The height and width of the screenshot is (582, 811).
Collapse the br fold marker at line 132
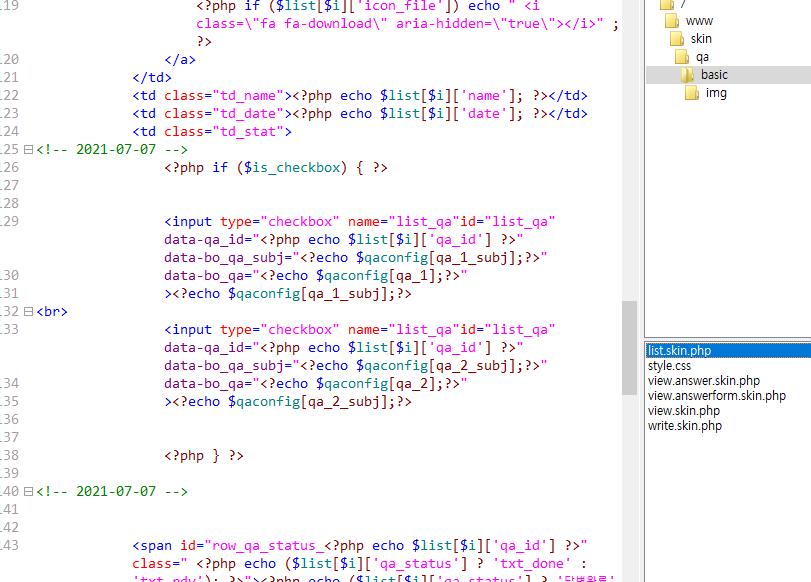tap(28, 312)
